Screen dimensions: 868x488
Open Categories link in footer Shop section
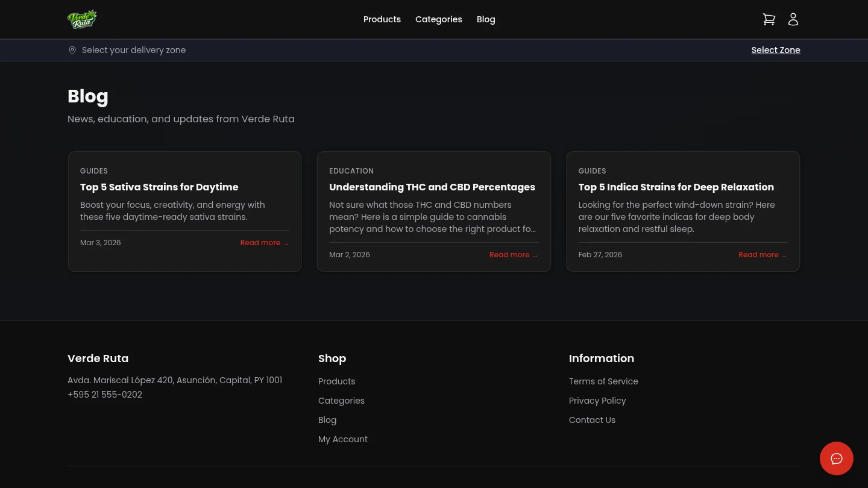tap(341, 401)
